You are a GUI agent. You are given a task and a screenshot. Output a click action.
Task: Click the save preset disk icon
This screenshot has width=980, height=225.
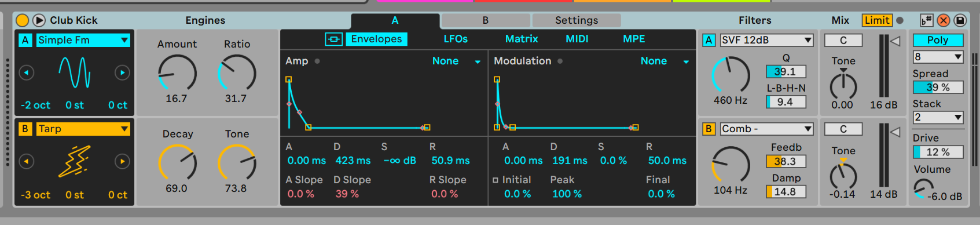pos(960,20)
